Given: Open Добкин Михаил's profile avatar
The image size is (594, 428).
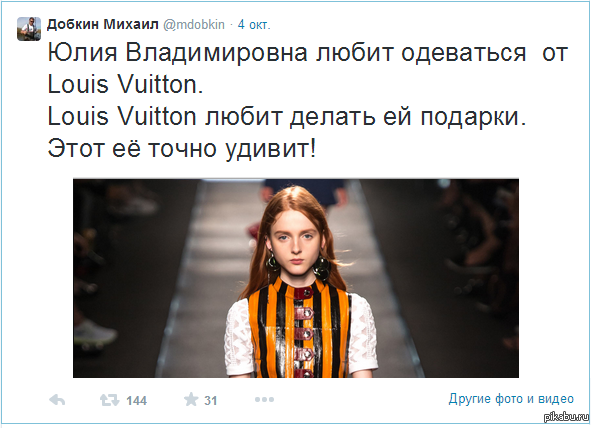Looking at the screenshot, I should pos(29,29).
